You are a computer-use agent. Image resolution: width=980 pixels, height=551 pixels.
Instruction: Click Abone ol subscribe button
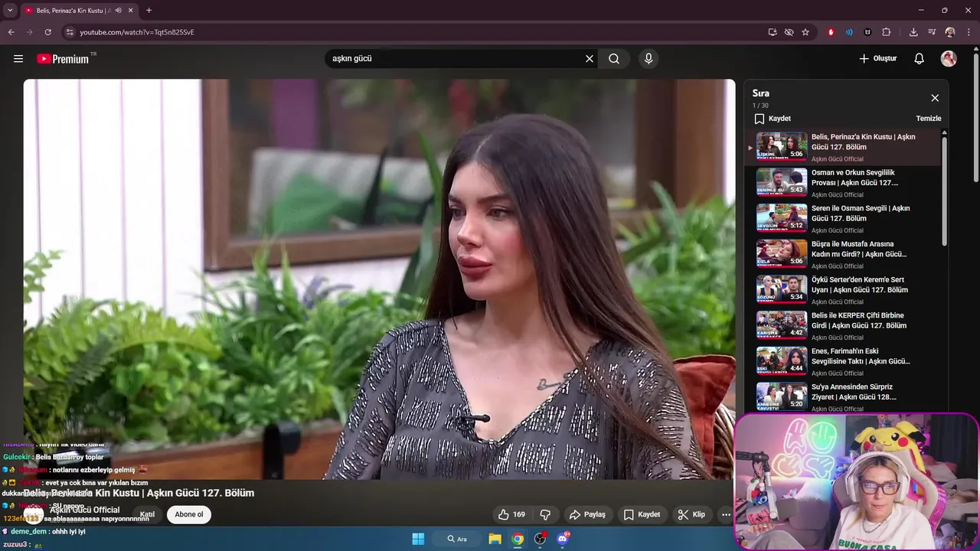point(189,515)
